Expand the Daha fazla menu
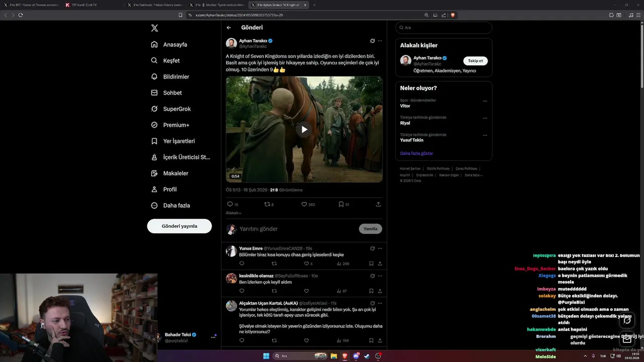644x362 pixels. (x=171, y=205)
